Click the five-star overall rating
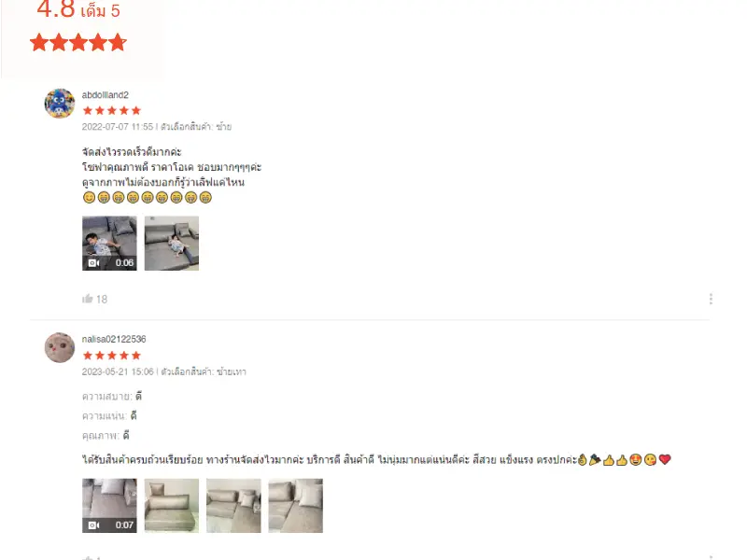The width and height of the screenshot is (747, 560). click(78, 43)
